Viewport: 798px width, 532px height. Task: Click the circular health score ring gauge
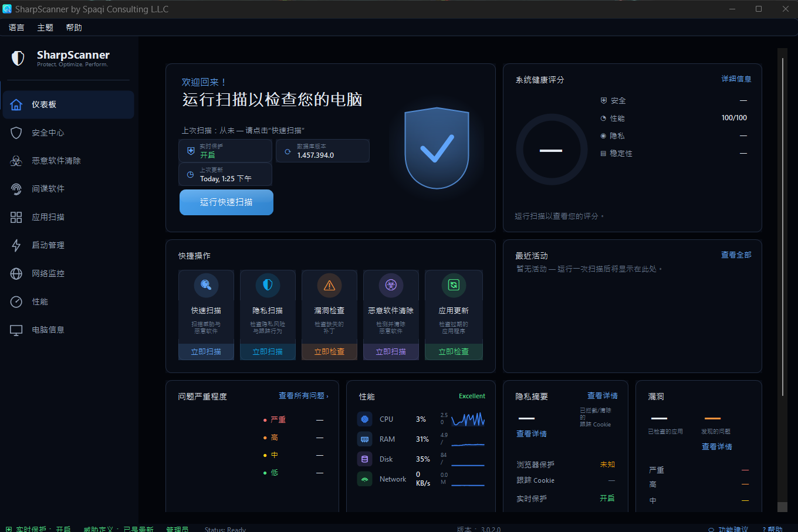pyautogui.click(x=552, y=150)
